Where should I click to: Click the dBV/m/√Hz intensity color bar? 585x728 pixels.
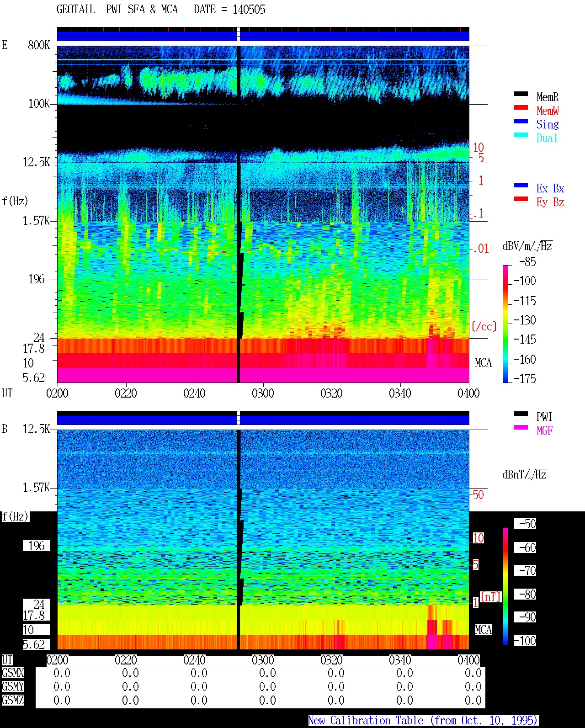click(505, 324)
